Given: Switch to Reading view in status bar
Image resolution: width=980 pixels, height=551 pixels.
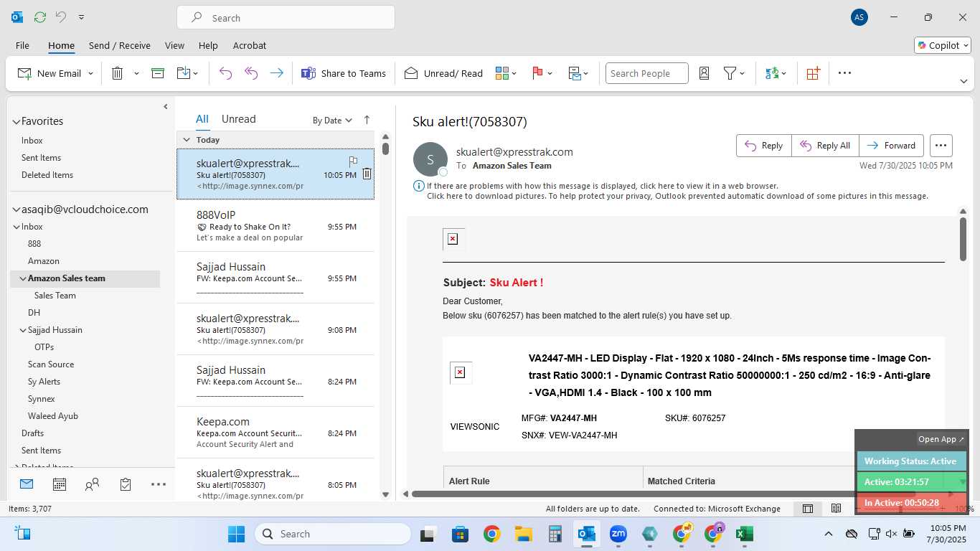Looking at the screenshot, I should click(x=837, y=509).
